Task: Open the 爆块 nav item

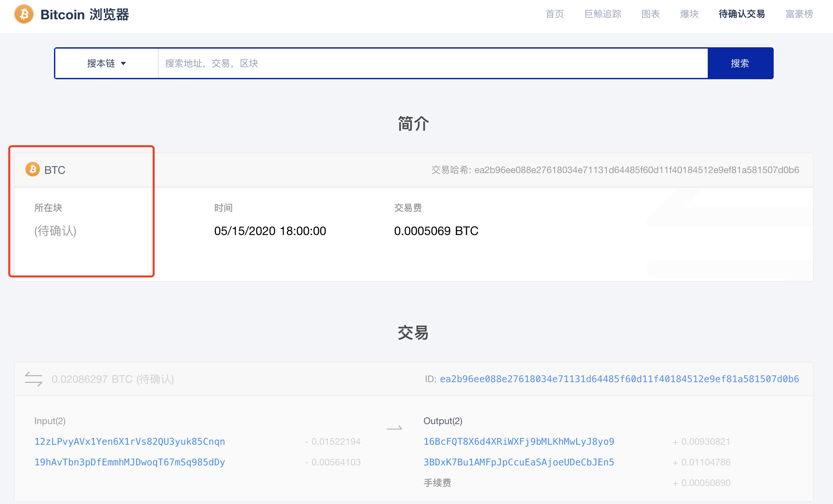Action: pyautogui.click(x=689, y=14)
